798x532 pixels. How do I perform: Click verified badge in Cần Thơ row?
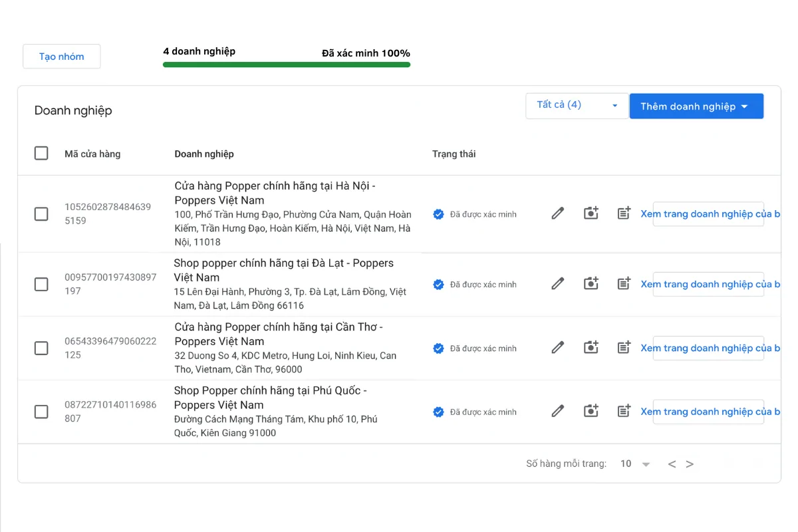(438, 348)
